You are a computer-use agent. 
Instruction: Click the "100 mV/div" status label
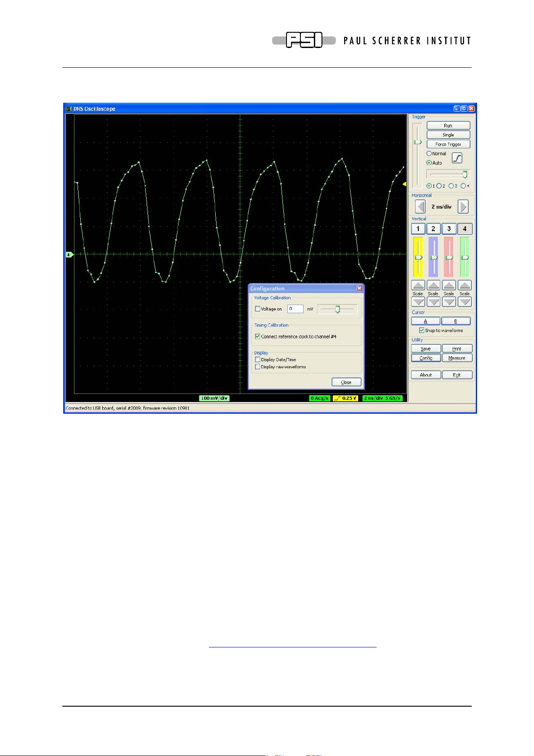click(x=214, y=398)
